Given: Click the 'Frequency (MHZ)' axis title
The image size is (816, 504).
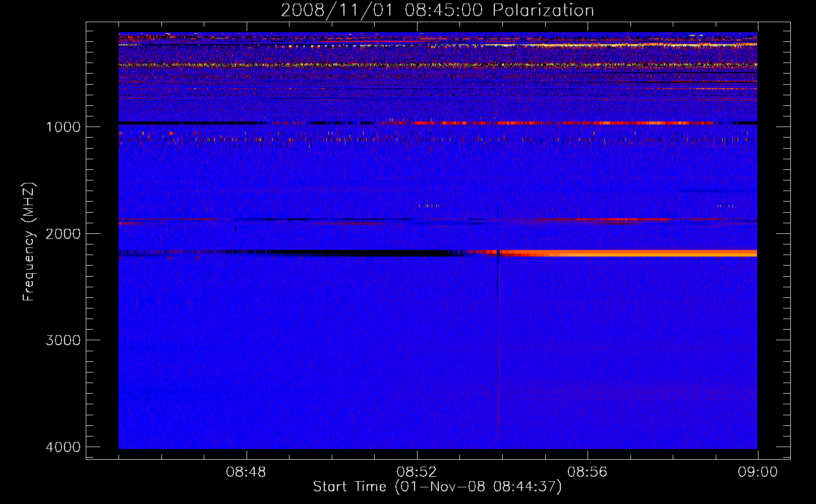Looking at the screenshot, I should [x=29, y=241].
